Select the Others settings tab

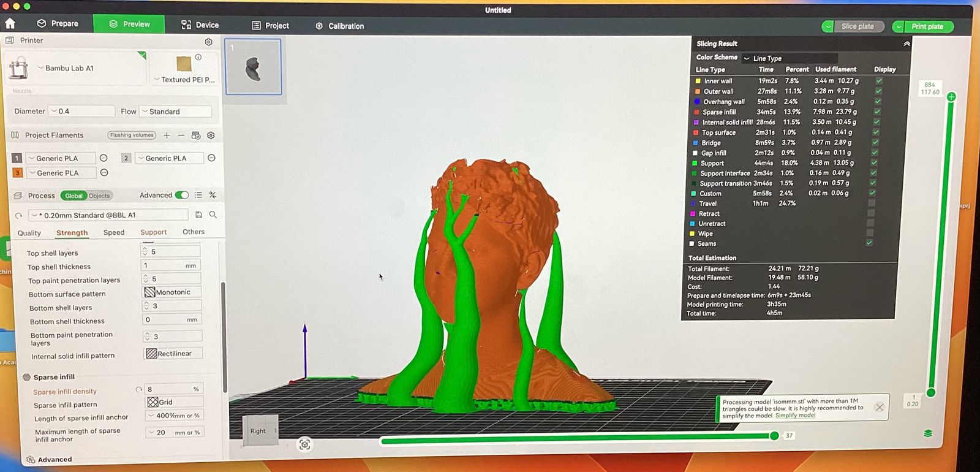[194, 232]
